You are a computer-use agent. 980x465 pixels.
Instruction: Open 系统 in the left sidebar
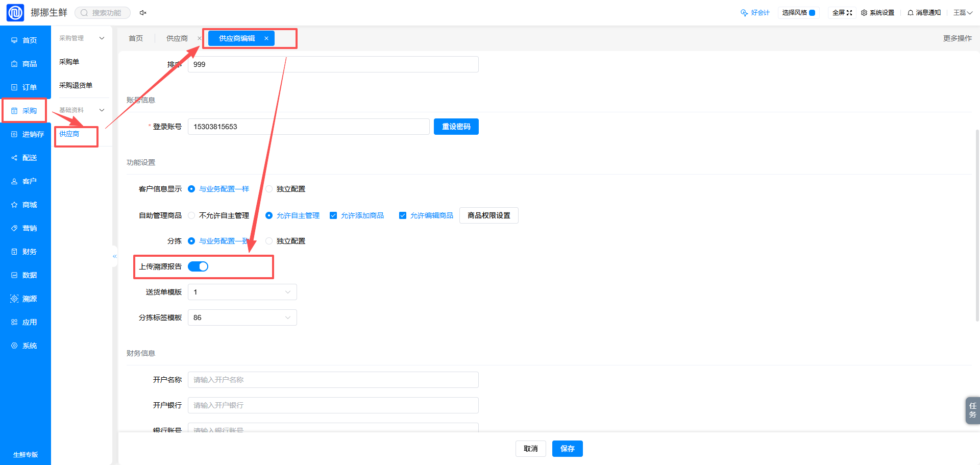pos(24,346)
